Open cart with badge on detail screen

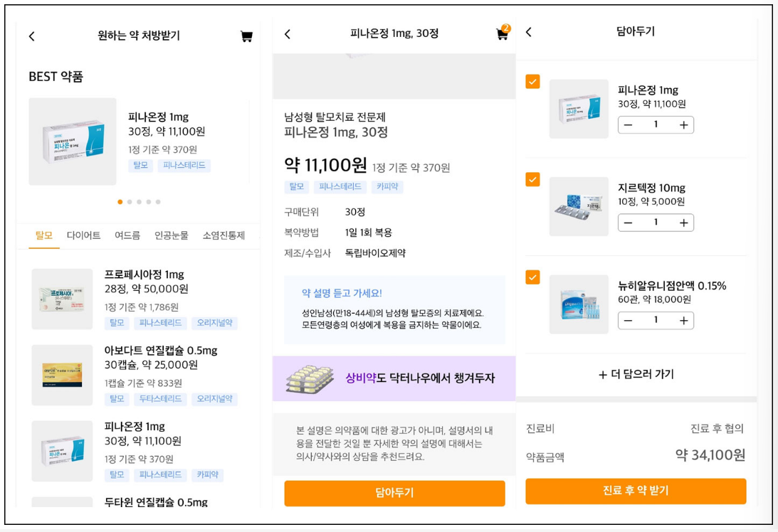click(x=503, y=33)
